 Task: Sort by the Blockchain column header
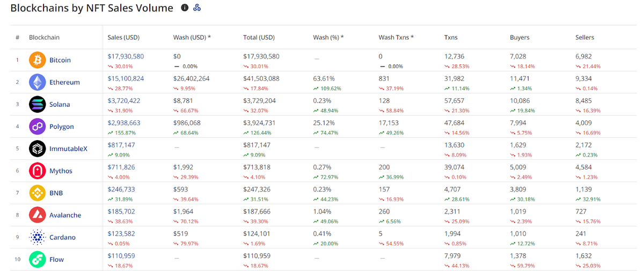coord(44,38)
